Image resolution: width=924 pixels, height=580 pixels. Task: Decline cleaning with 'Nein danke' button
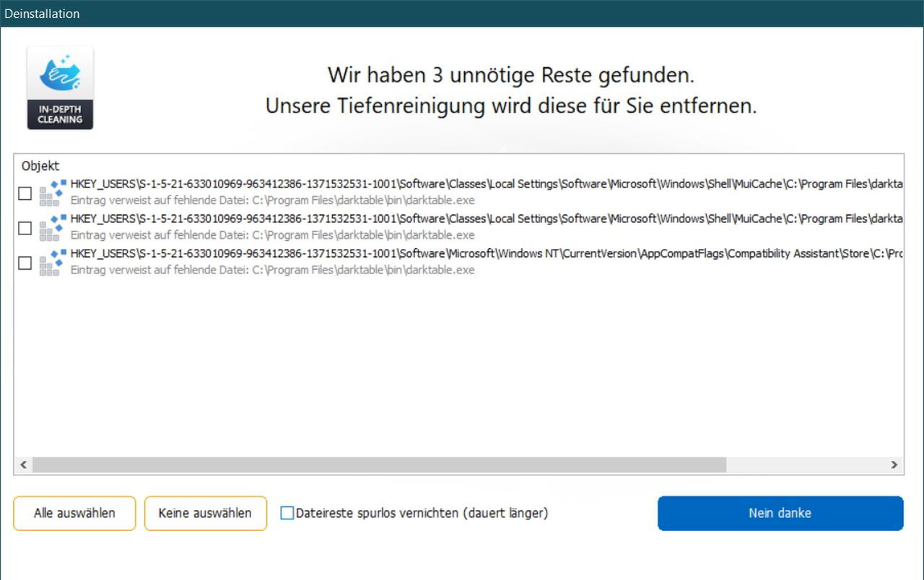(x=780, y=513)
